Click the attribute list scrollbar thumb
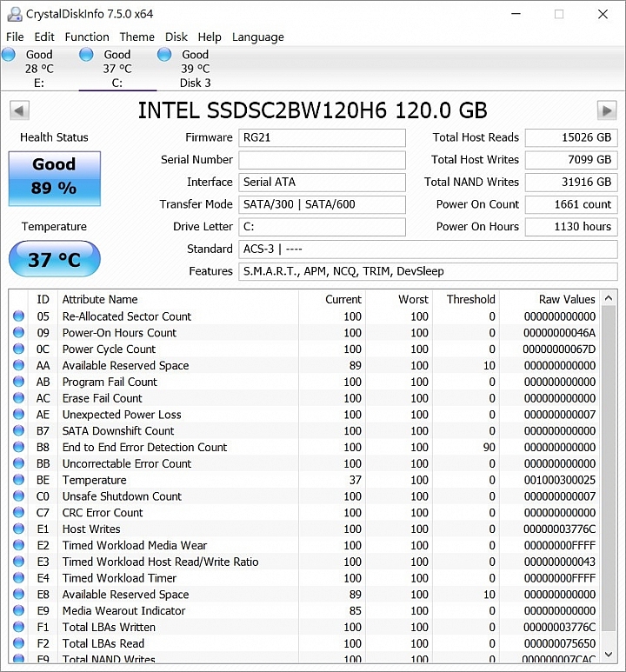This screenshot has height=672, width=626. 609,468
